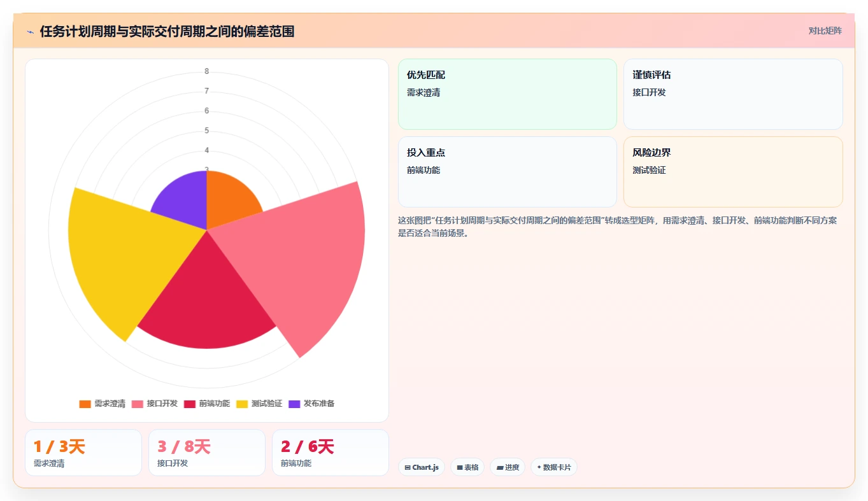Click the Chart.js tag
The image size is (868, 501).
[x=422, y=467]
